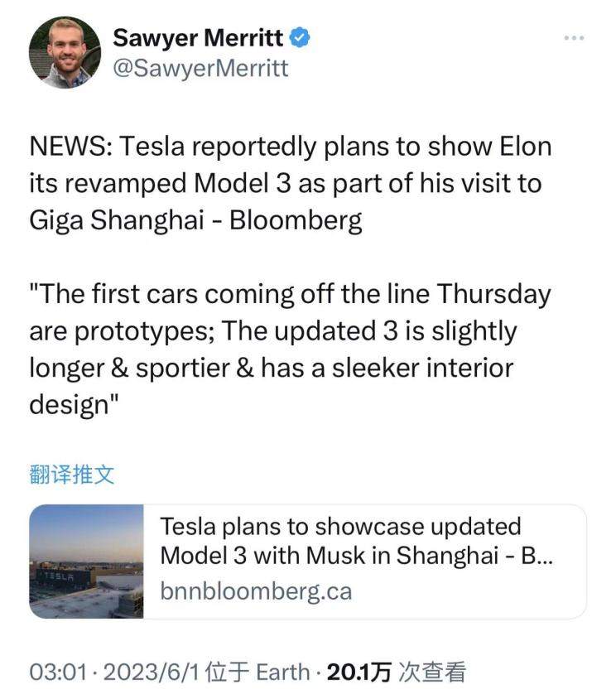Click the quoted 'The first cars coming' line

coord(290,295)
